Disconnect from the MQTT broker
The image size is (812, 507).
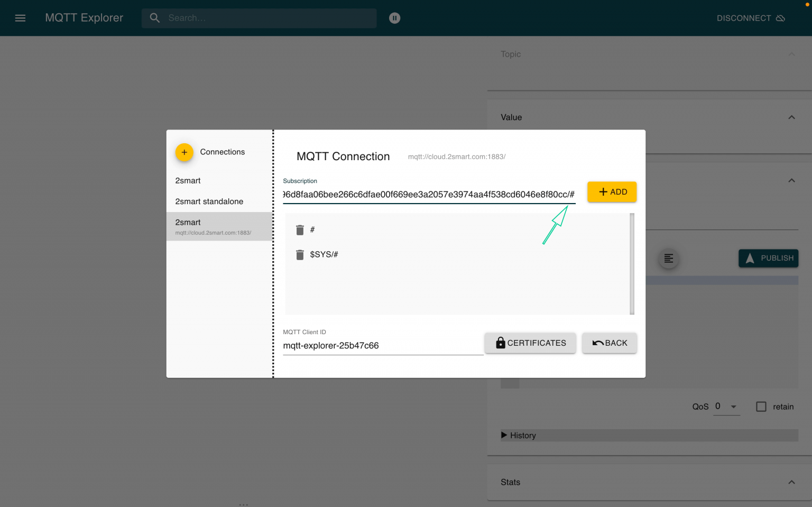pyautogui.click(x=751, y=18)
